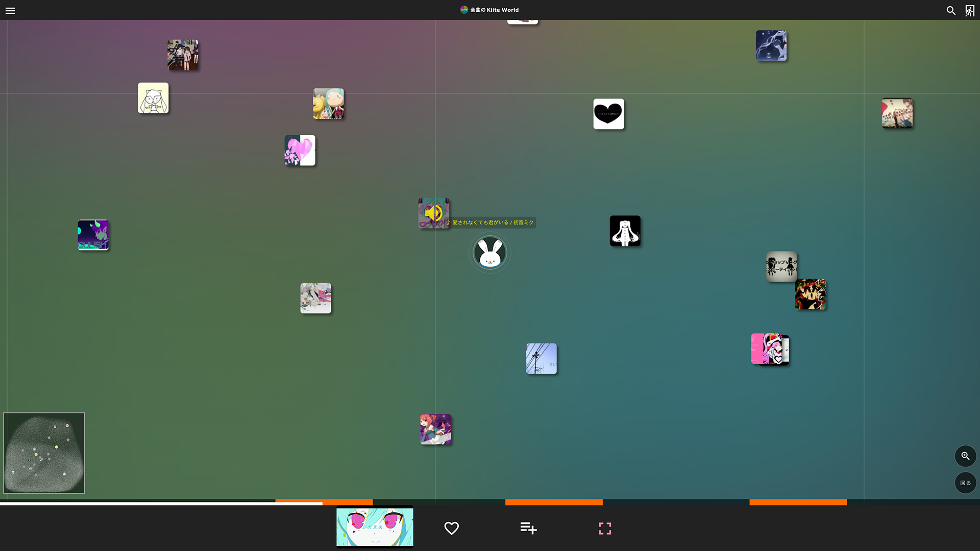This screenshot has height=551, width=980.
Task: Click the now-playing video thumbnail
Action: pos(375,527)
